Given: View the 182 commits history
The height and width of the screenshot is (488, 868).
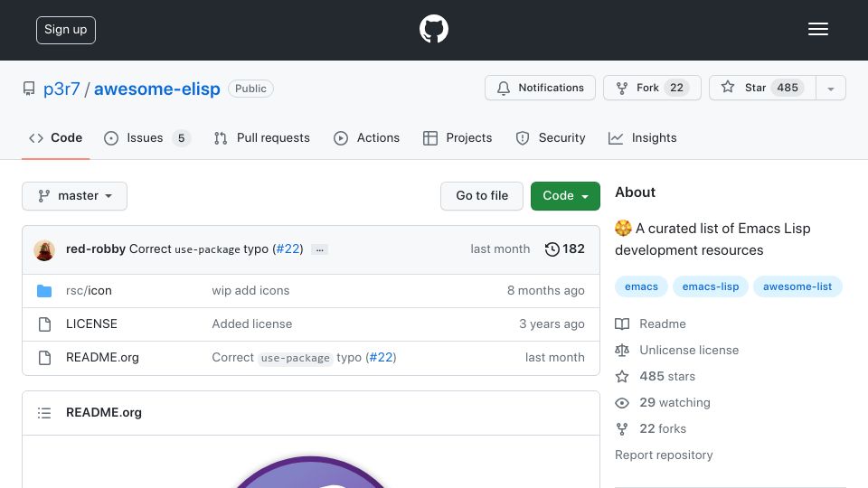Looking at the screenshot, I should pyautogui.click(x=564, y=249).
